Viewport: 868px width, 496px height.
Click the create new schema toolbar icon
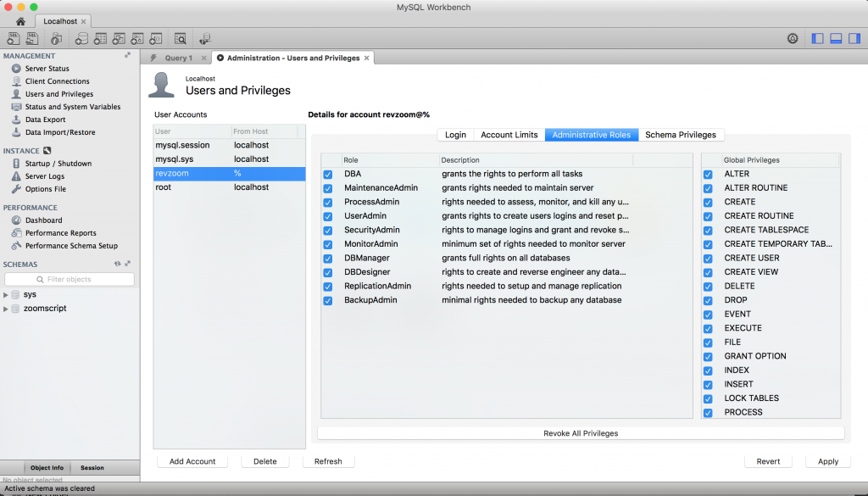coord(81,38)
